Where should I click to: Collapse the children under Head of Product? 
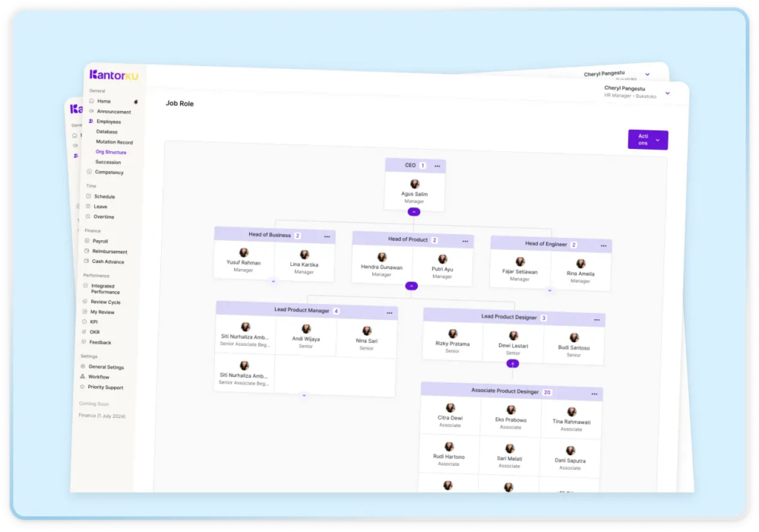click(411, 286)
